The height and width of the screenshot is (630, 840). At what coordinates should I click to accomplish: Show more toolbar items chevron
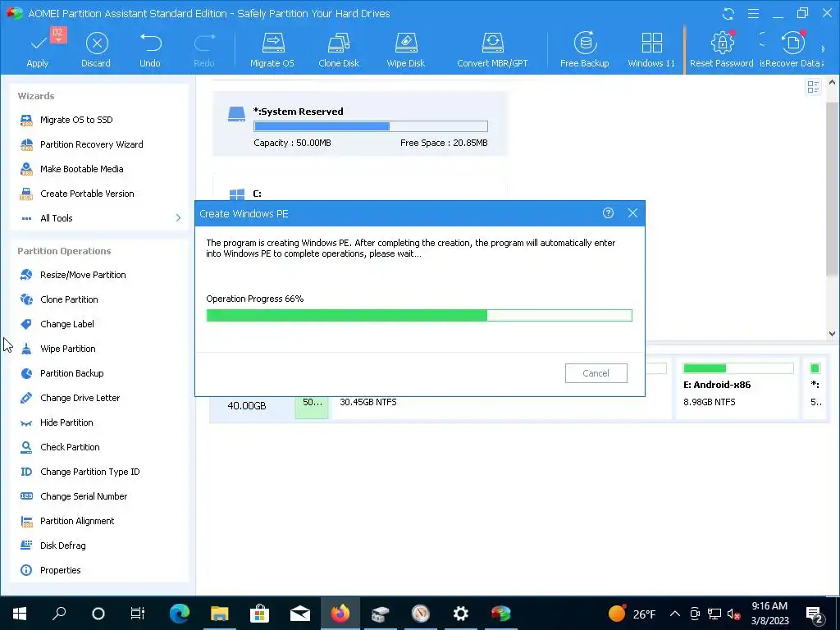point(824,49)
